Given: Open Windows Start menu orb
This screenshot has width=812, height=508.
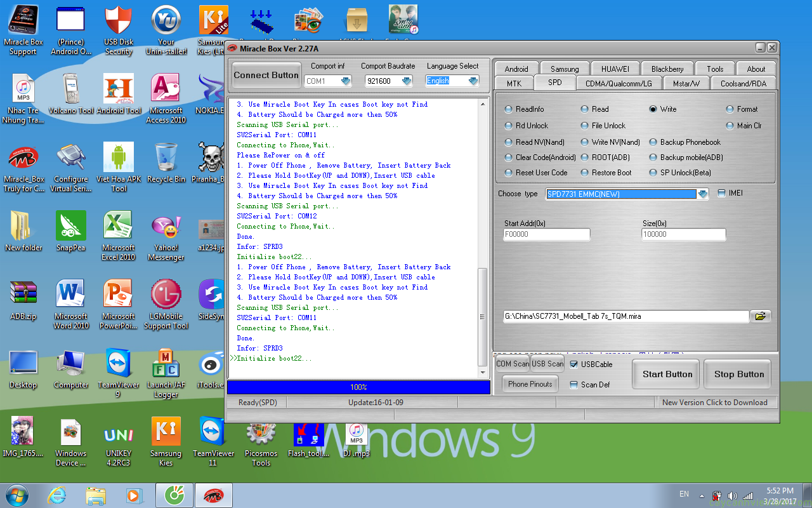Looking at the screenshot, I should pyautogui.click(x=16, y=495).
